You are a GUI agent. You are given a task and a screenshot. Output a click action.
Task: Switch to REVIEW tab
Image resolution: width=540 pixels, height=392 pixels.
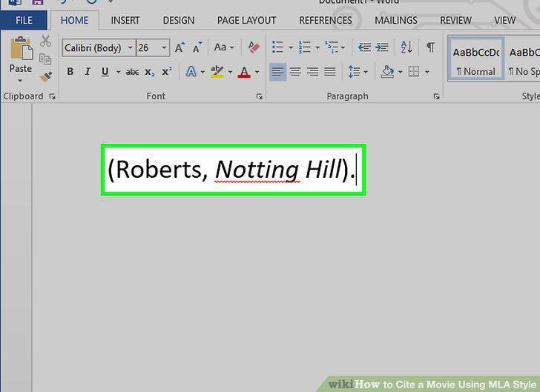coord(455,20)
